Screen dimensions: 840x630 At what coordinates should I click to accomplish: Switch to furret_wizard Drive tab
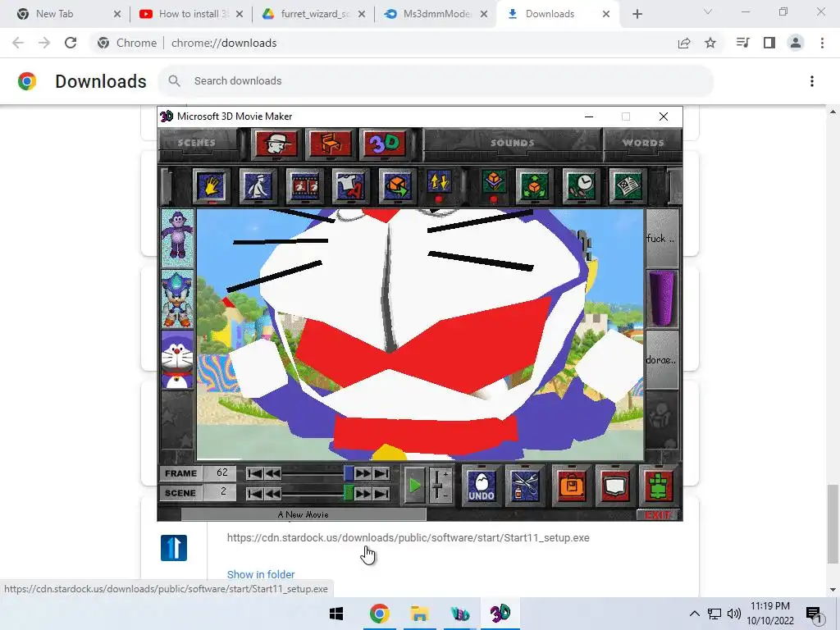pos(313,14)
